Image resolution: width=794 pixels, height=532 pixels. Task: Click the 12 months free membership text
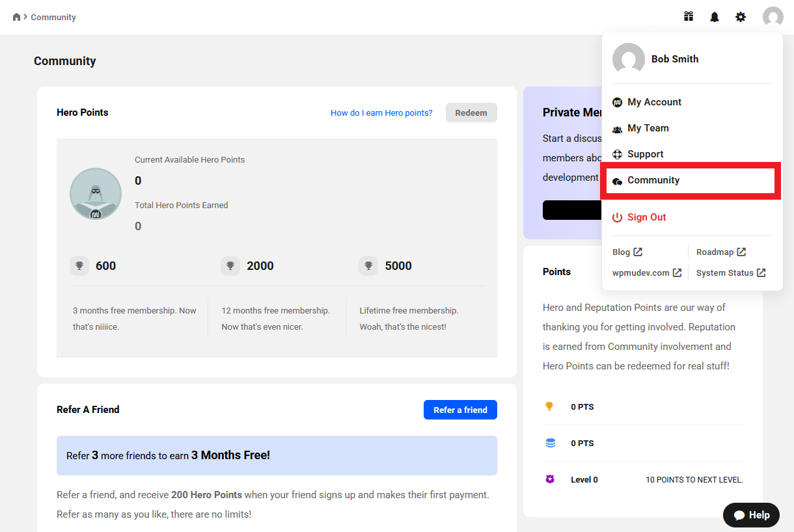pyautogui.click(x=275, y=319)
